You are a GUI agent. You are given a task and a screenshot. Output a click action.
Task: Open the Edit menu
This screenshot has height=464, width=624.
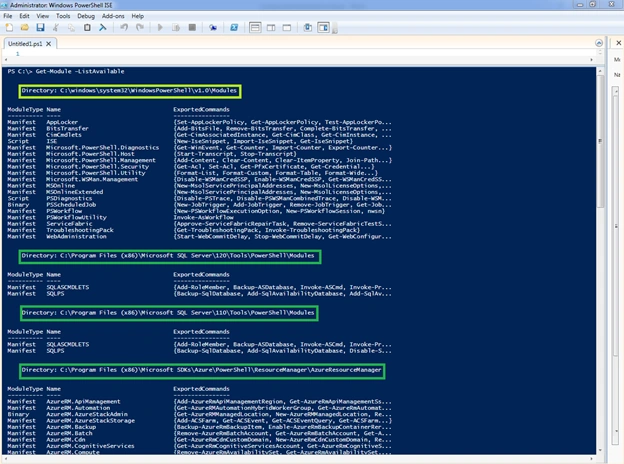[x=24, y=16]
